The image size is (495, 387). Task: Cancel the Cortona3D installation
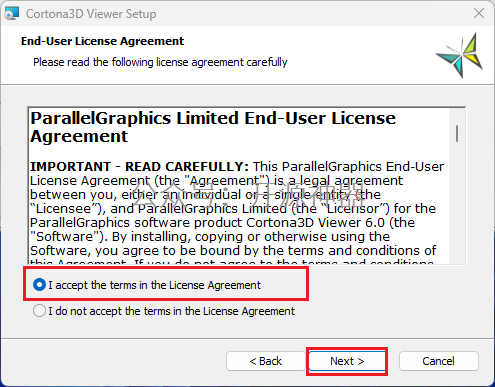(438, 361)
